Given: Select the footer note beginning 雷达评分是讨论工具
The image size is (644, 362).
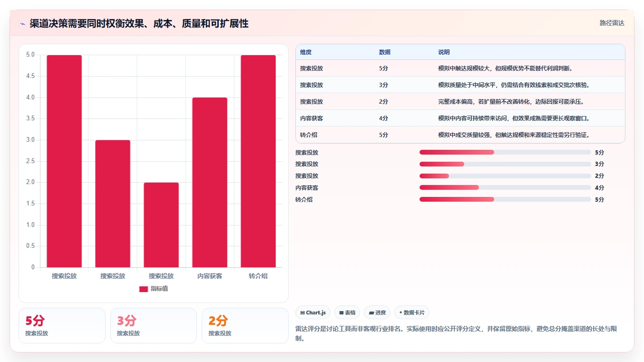Looking at the screenshot, I should click(456, 333).
